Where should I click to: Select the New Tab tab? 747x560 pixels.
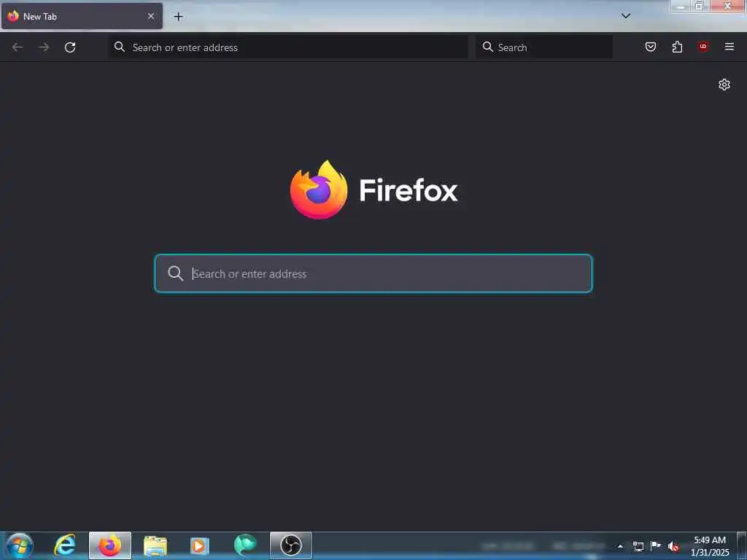82,16
